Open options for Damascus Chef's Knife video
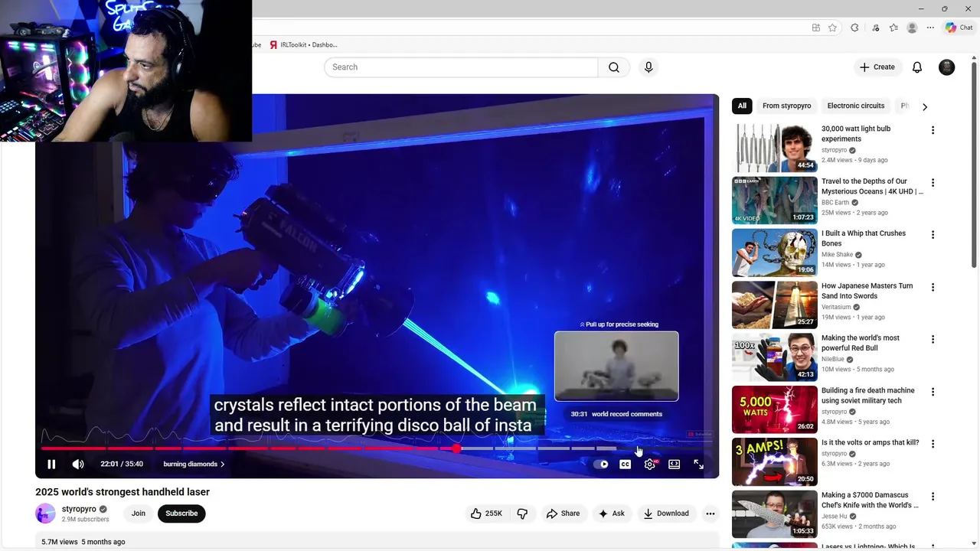Viewport: 980px width, 551px height. pos(933,496)
